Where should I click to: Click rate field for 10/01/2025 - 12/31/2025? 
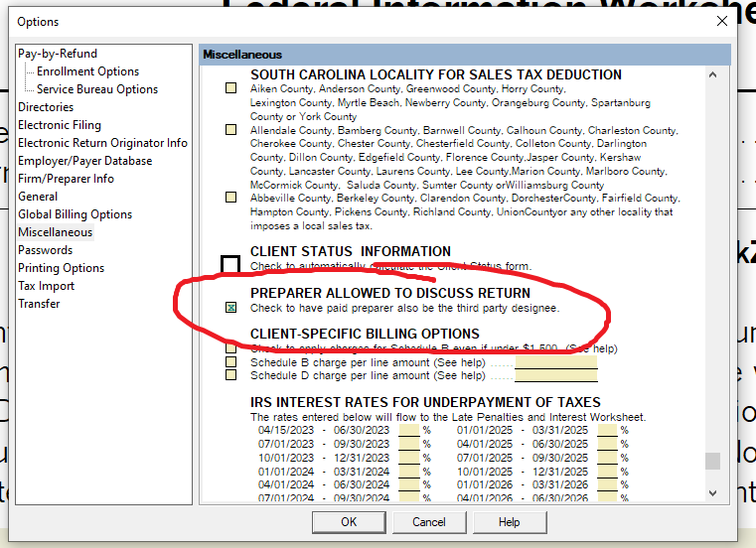pos(608,472)
